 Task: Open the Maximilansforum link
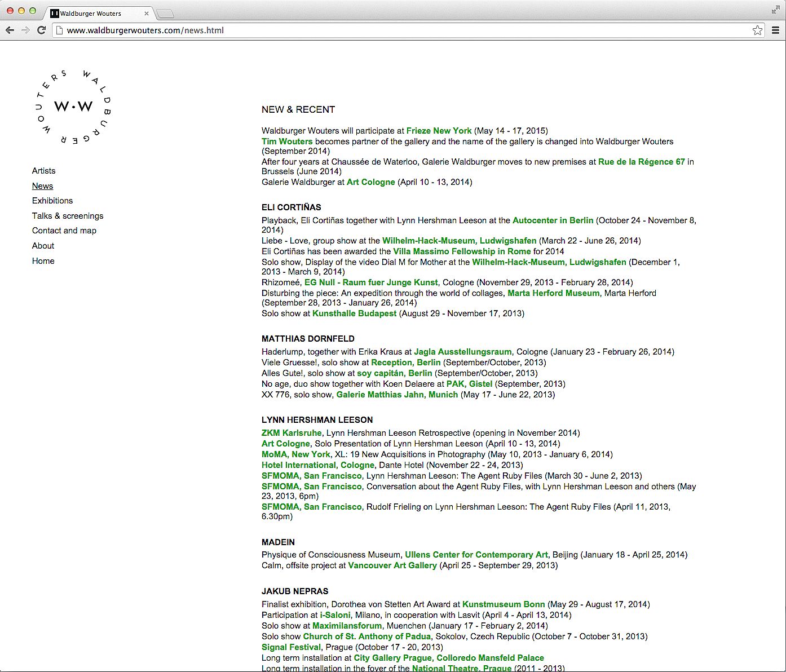pyautogui.click(x=347, y=626)
